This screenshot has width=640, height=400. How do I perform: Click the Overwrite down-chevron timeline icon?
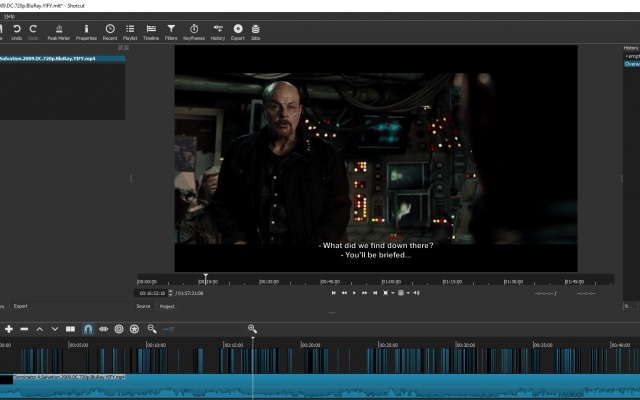[55, 329]
